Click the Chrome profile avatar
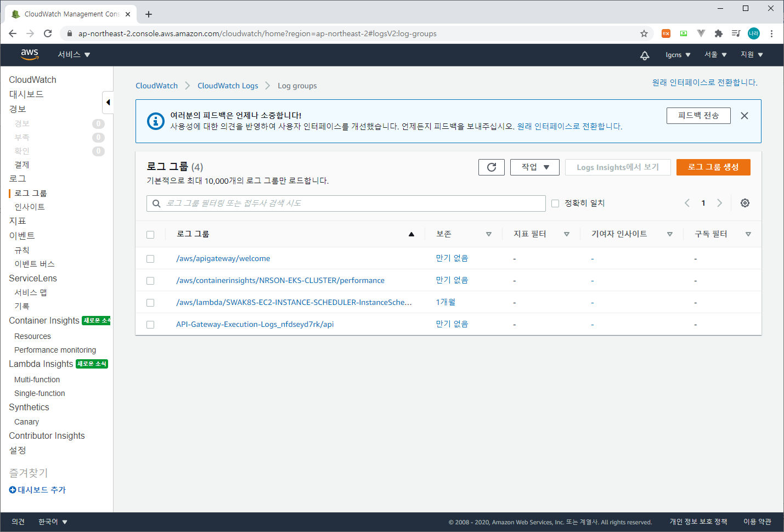 pyautogui.click(x=754, y=33)
